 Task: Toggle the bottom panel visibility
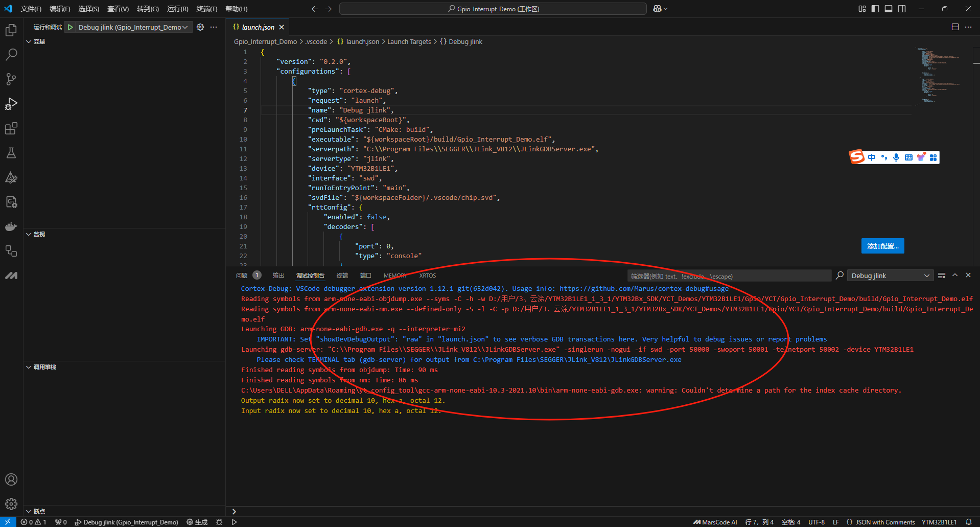pos(889,9)
